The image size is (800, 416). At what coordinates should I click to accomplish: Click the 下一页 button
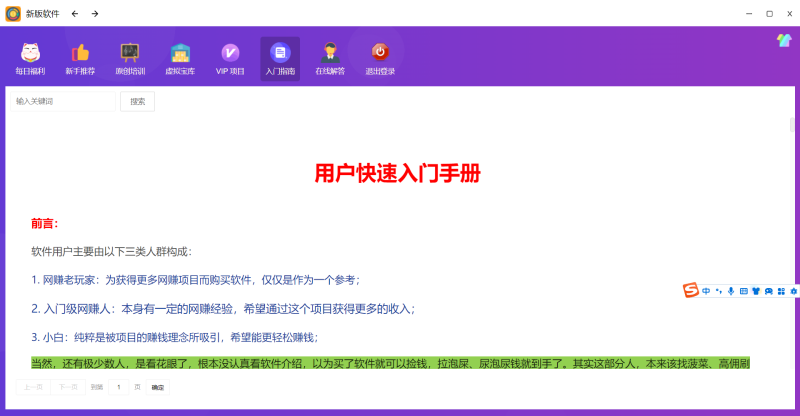click(x=68, y=387)
